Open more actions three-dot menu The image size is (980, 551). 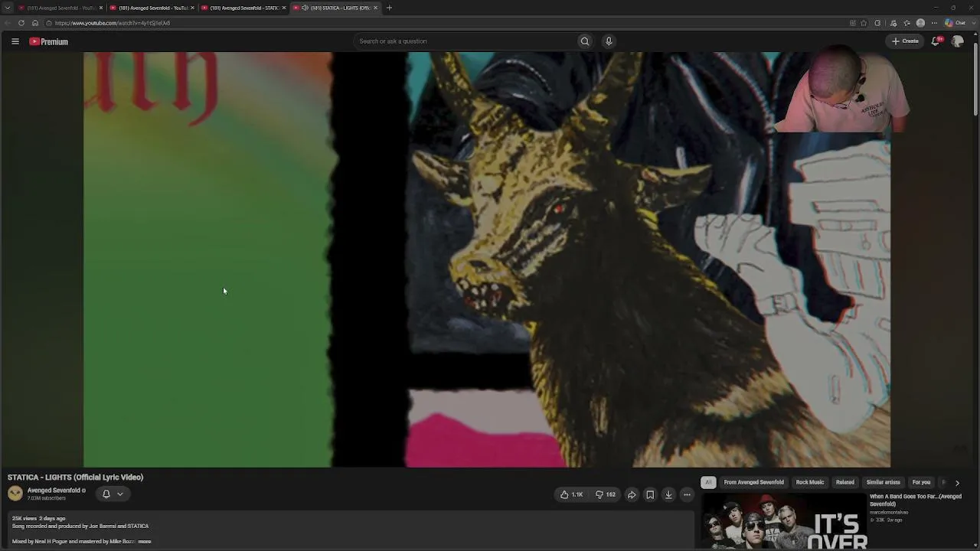point(687,494)
